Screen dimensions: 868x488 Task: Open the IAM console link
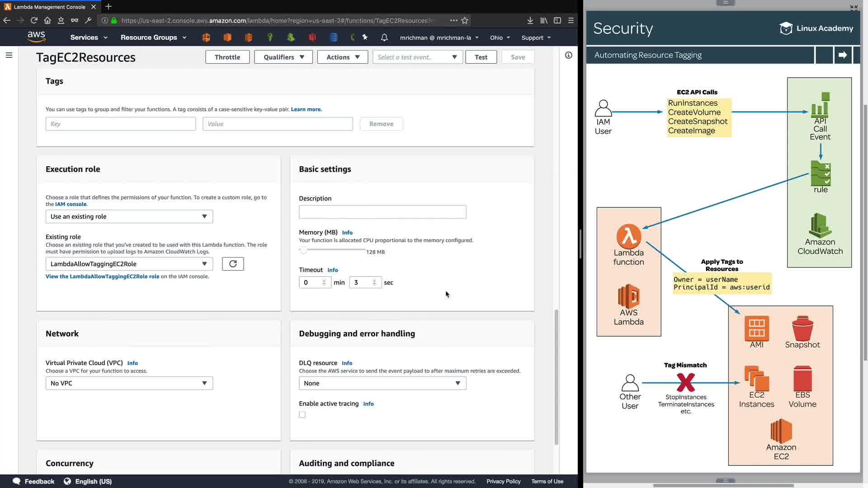tap(71, 204)
